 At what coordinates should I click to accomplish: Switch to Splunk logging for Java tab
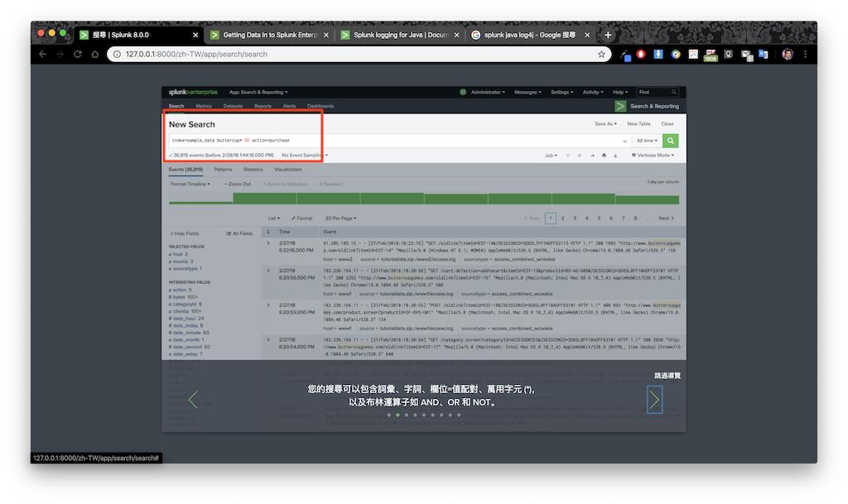401,35
